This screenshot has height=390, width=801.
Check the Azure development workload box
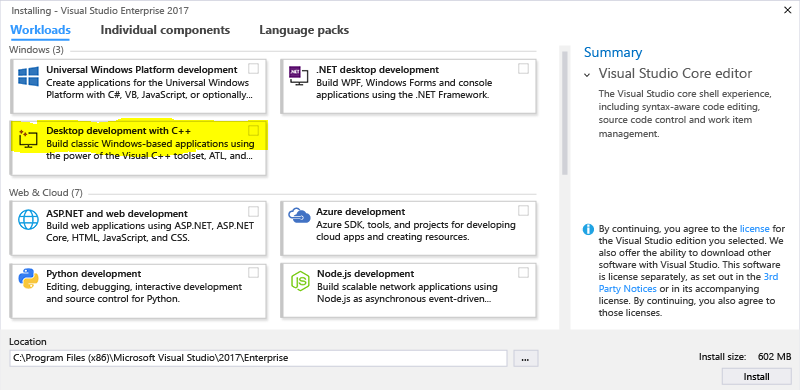tap(524, 211)
